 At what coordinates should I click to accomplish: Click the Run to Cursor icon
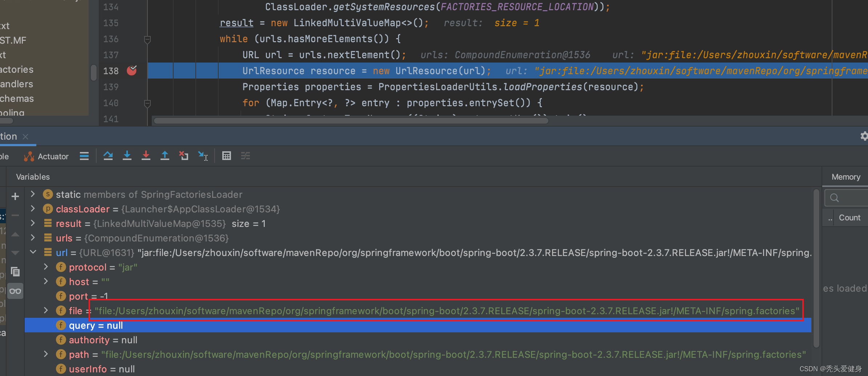pos(203,156)
